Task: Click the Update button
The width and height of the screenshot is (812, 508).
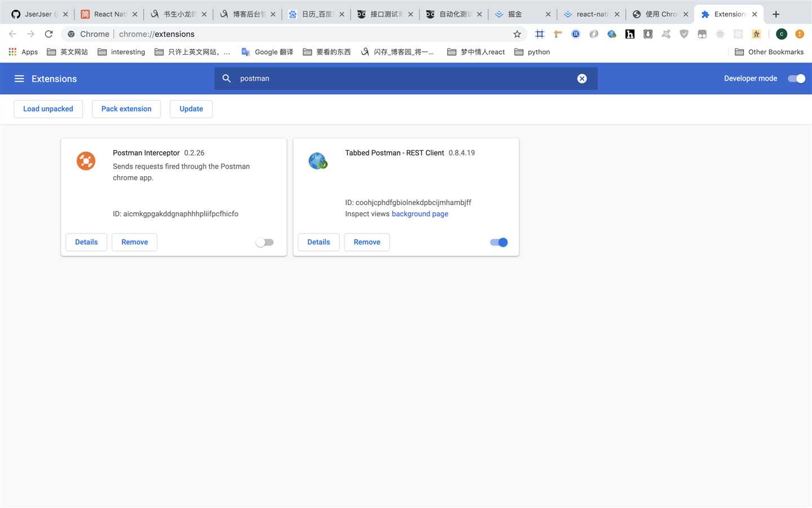Action: (x=191, y=109)
